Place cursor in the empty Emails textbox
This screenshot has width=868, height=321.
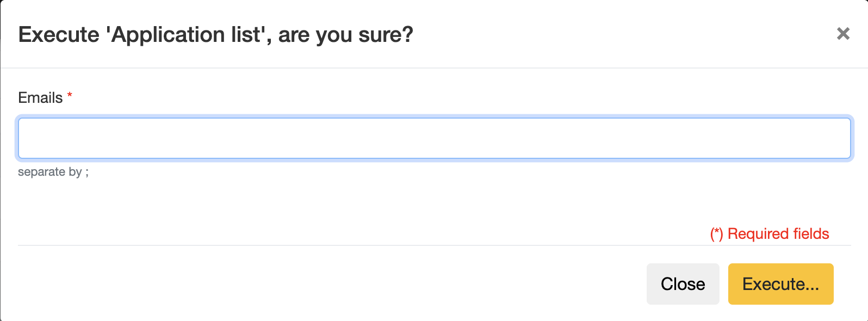coord(434,138)
